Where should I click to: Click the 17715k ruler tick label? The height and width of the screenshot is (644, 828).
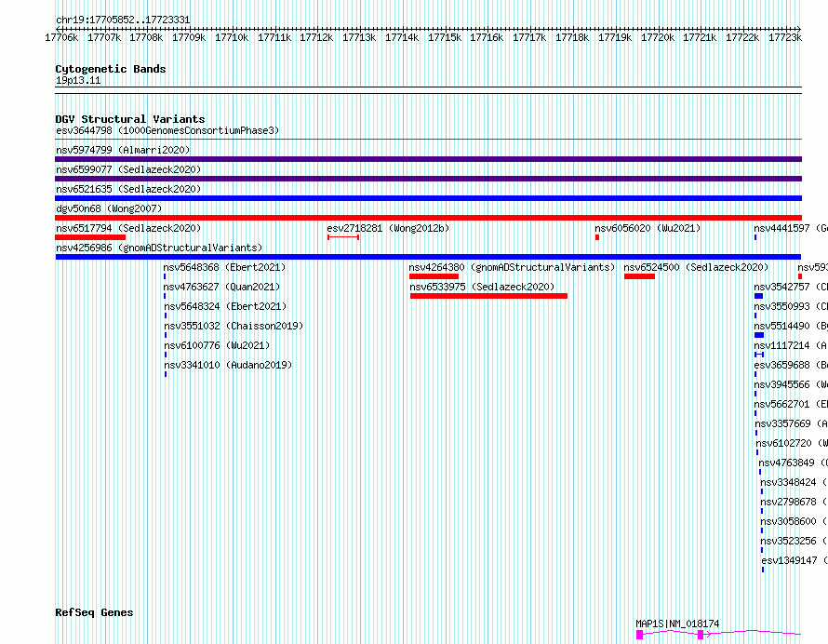tap(445, 37)
